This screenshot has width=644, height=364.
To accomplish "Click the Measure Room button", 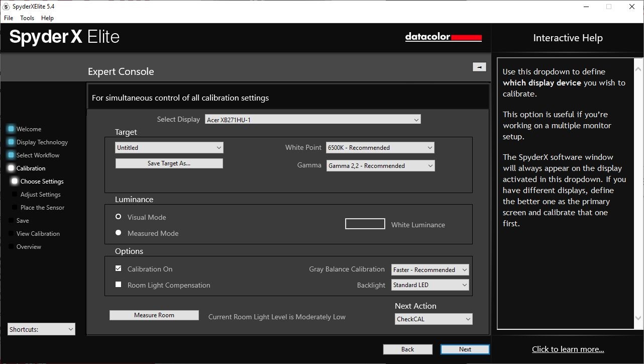I will click(154, 315).
